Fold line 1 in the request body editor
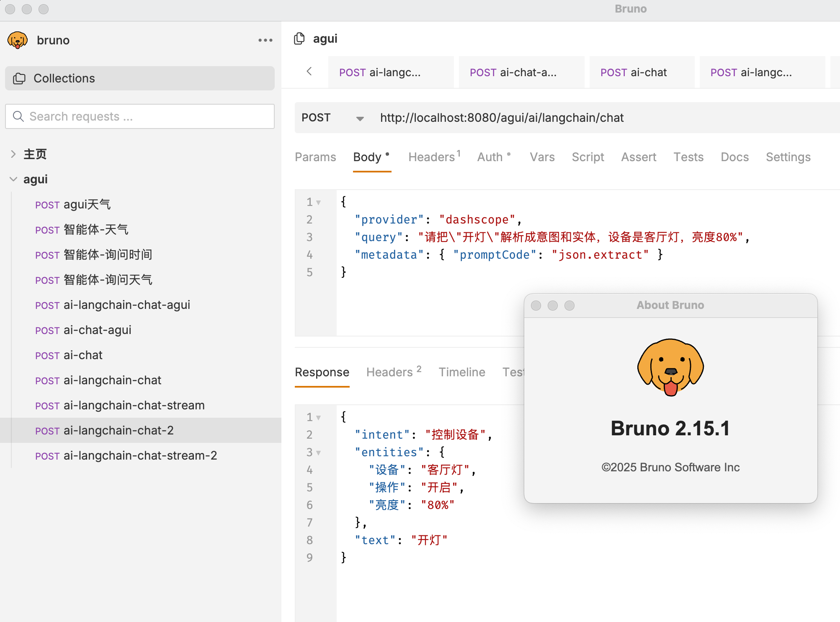The width and height of the screenshot is (840, 622). pos(319,203)
